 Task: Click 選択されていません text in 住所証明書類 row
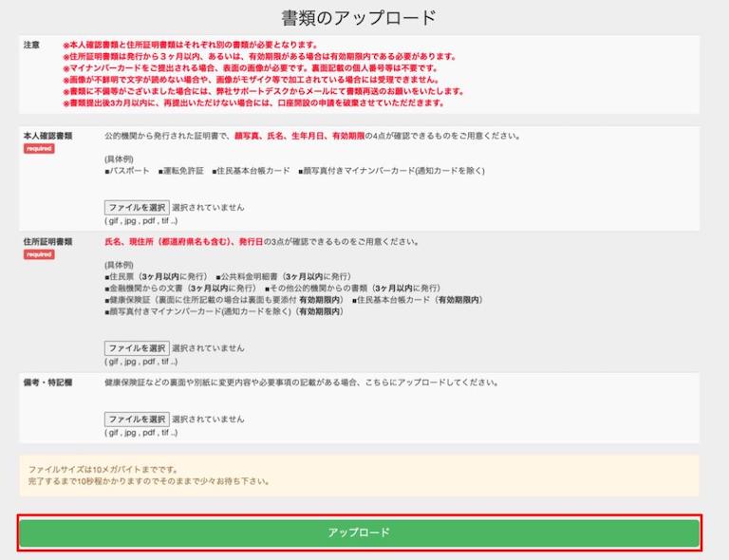(208, 348)
